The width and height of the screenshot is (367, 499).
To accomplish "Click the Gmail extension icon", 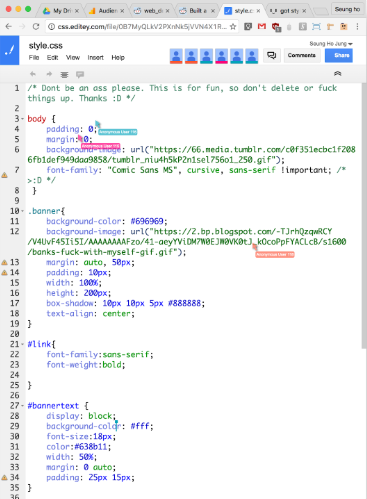I will pos(262,26).
